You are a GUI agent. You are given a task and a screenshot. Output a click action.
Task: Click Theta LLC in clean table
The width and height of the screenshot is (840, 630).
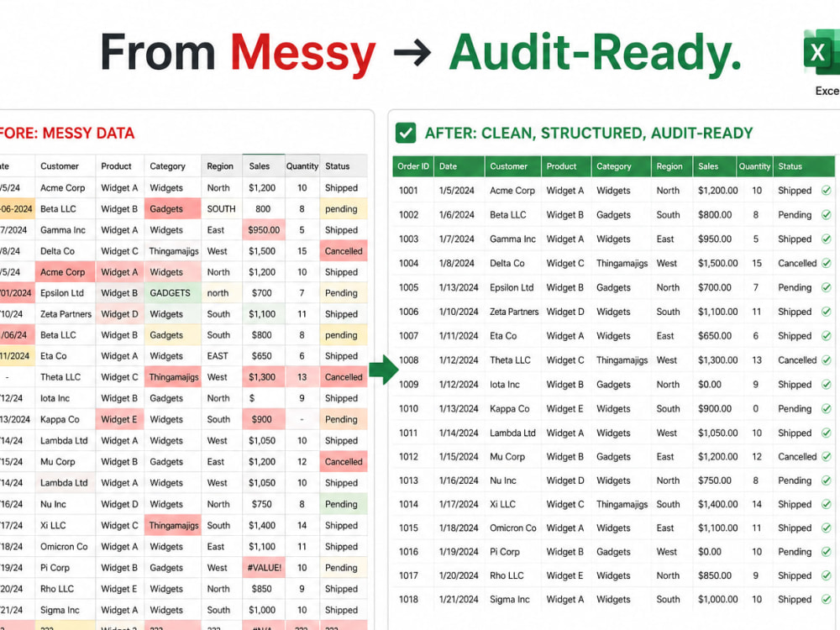(x=510, y=360)
